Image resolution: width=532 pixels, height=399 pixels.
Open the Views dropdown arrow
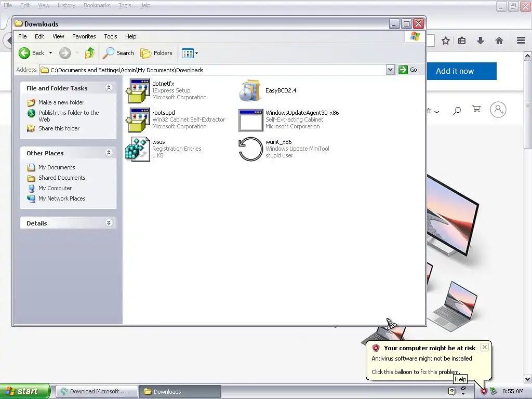(x=196, y=53)
